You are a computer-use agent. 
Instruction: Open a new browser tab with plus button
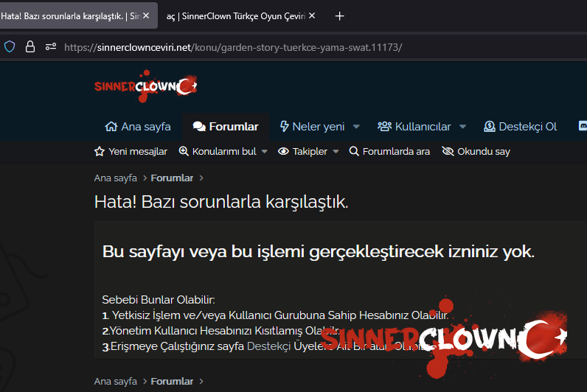click(339, 15)
